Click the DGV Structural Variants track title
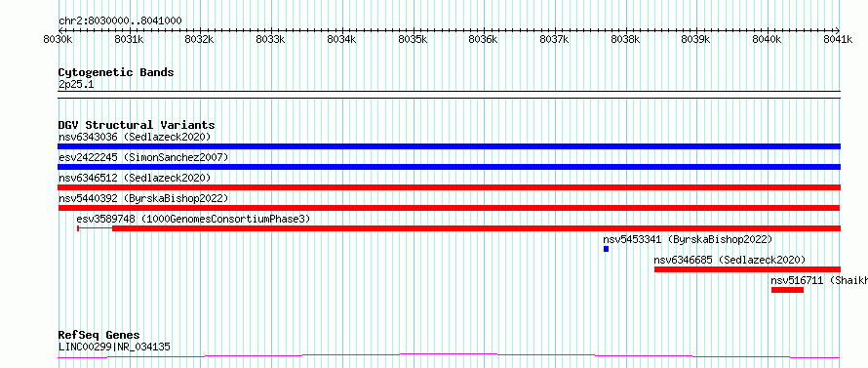 [x=137, y=125]
